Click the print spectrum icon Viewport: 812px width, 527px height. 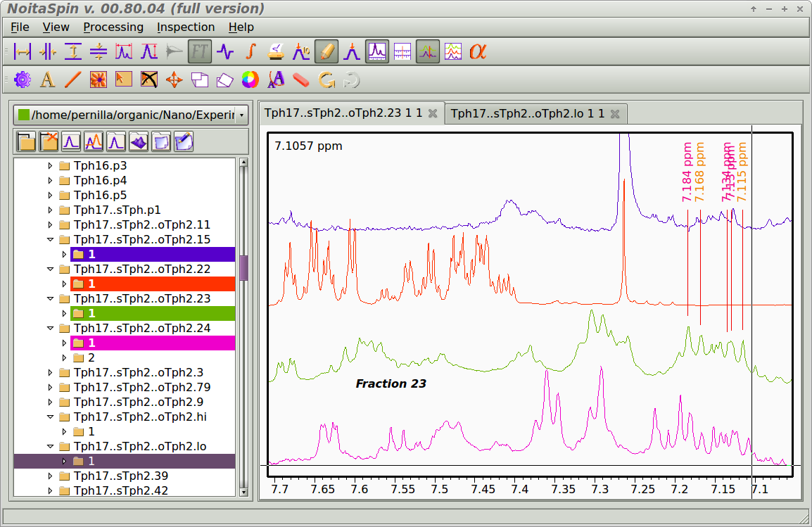click(x=276, y=51)
